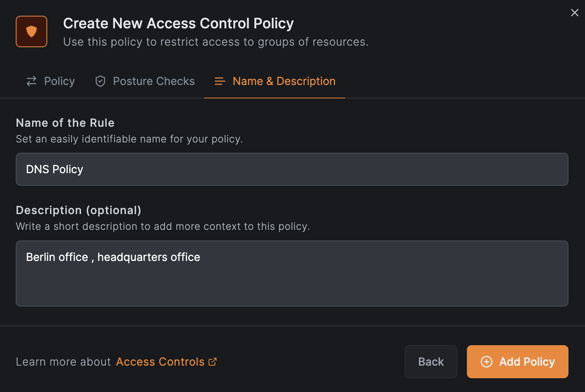Viewport: 585px width, 392px height.
Task: Click the lines icon beside Name & Description
Action: click(220, 81)
